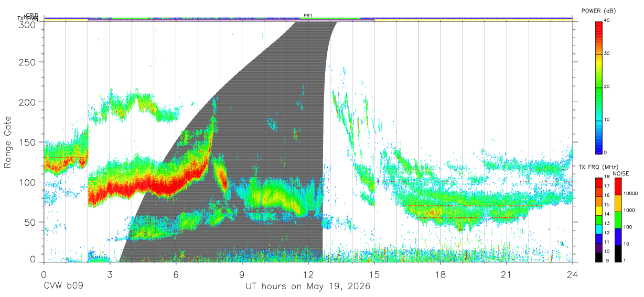The height and width of the screenshot is (297, 644).
Task: Click the 10000 label on NOISE scale
Action: 630,194
